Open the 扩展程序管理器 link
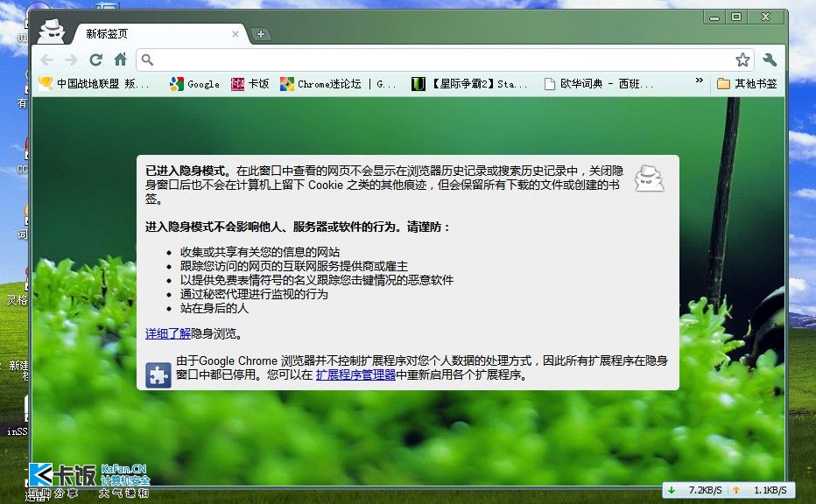 [x=355, y=374]
